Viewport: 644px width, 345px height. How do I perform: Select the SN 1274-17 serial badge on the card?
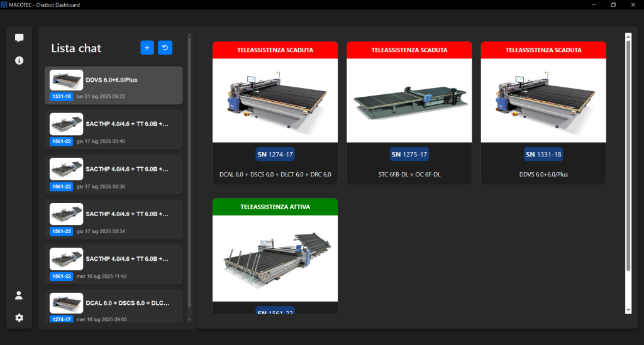click(x=275, y=155)
